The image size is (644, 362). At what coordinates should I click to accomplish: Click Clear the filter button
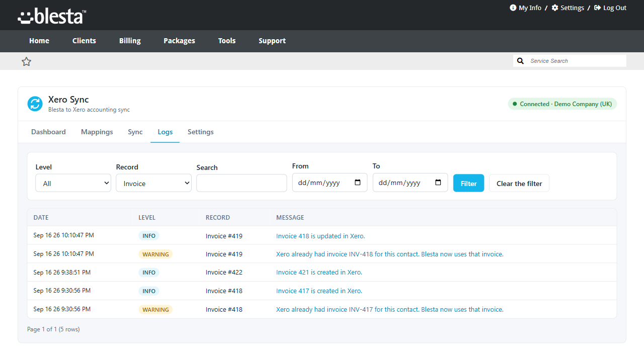click(x=519, y=183)
